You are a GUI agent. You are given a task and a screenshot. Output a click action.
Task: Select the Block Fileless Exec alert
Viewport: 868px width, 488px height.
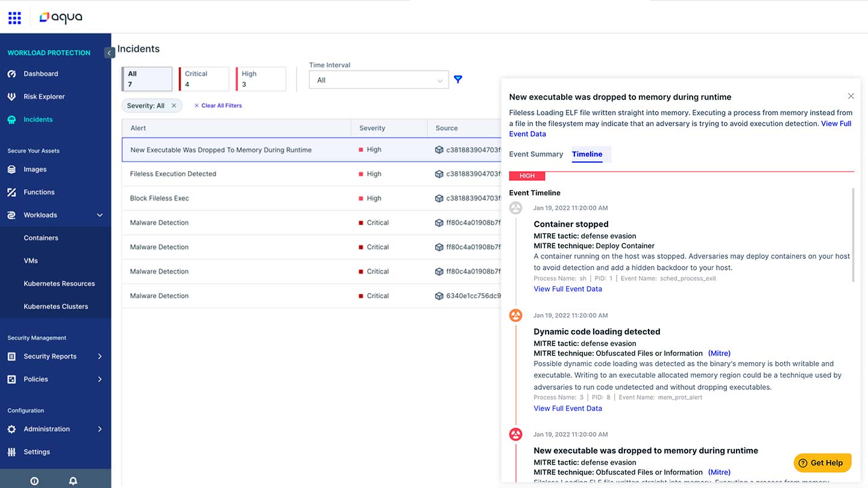click(311, 198)
